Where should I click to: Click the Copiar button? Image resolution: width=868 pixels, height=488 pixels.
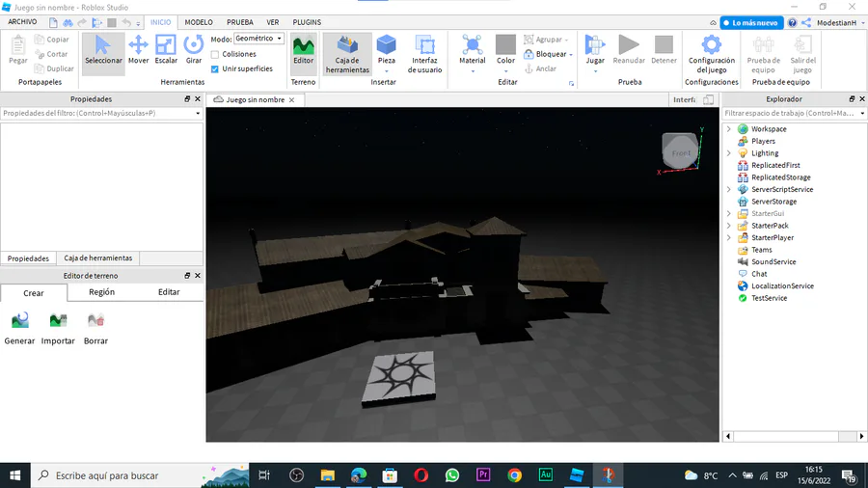point(52,40)
